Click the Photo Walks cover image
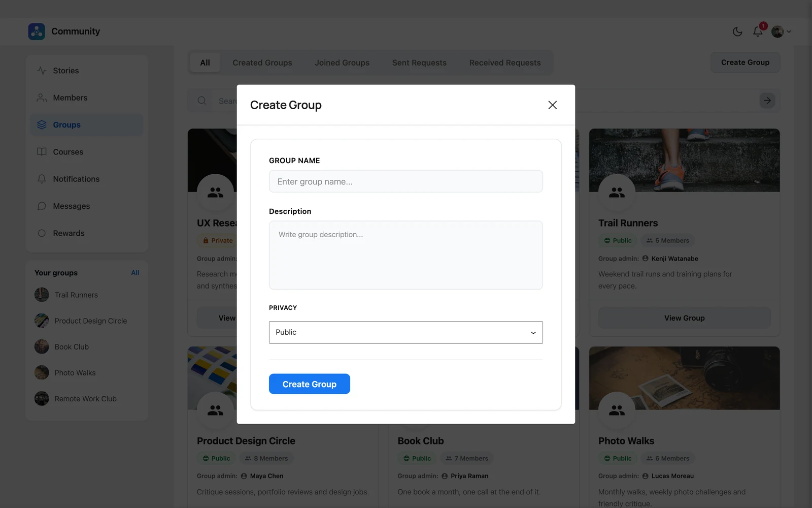The image size is (812, 508). 685,378
